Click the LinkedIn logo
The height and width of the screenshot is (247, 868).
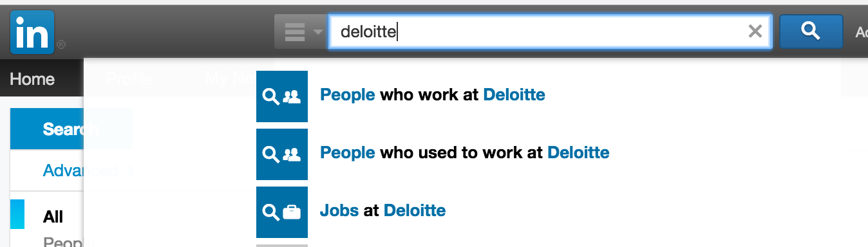(32, 34)
